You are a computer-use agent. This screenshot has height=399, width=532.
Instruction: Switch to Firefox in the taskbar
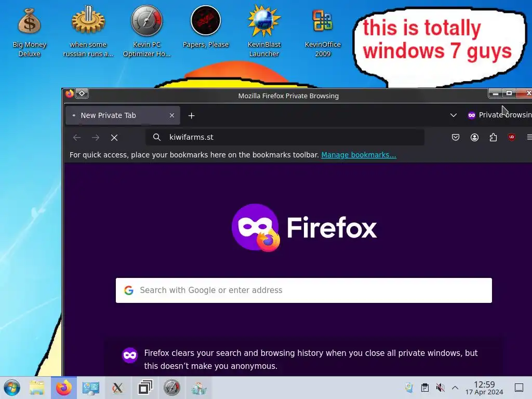64,388
